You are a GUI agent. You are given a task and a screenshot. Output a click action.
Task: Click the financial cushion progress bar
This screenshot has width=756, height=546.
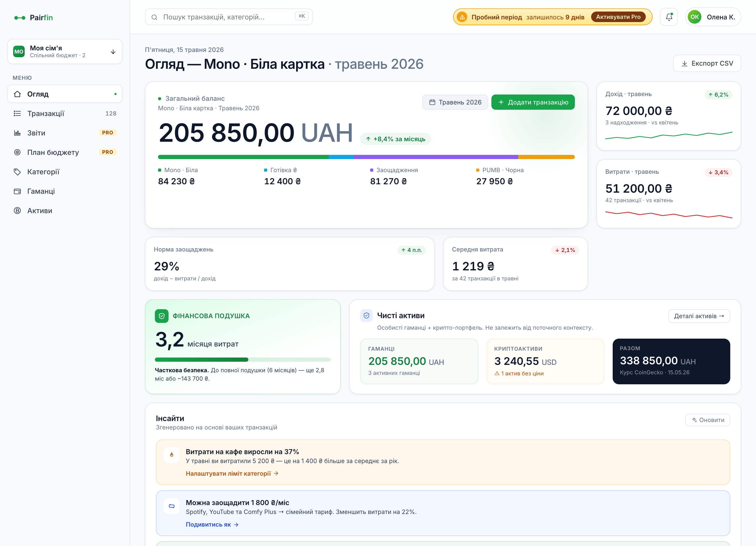tap(243, 360)
